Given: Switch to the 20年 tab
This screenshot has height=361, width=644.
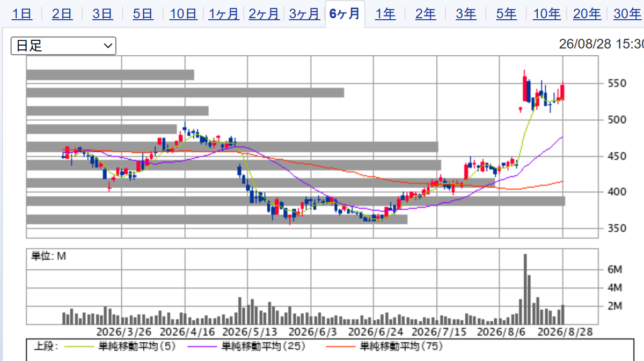Looking at the screenshot, I should pyautogui.click(x=587, y=14).
